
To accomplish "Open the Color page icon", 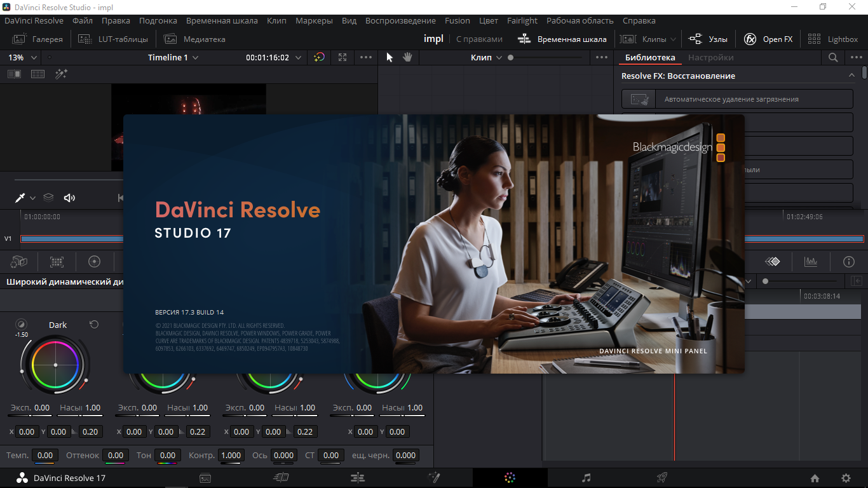I will 510,478.
